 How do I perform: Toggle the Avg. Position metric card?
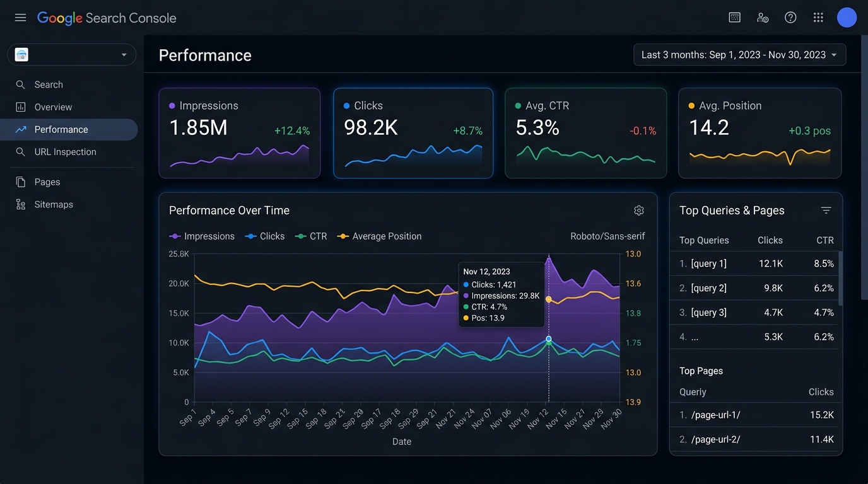759,133
